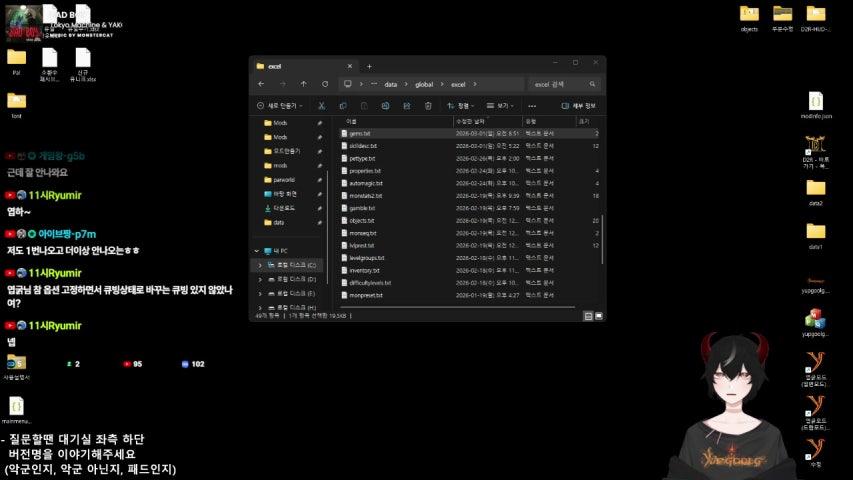Click the file list vertical scrollbar

point(602,239)
